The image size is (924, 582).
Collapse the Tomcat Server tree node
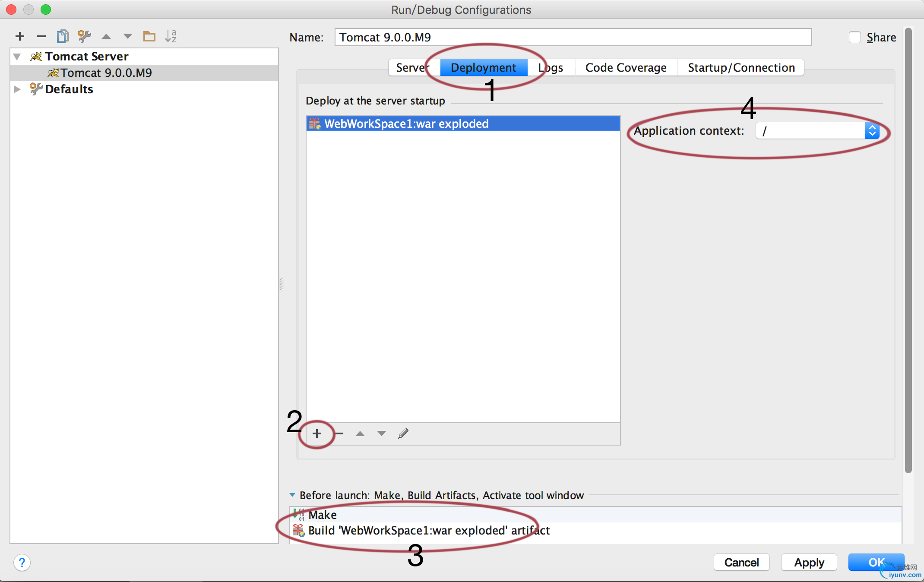[x=17, y=57]
